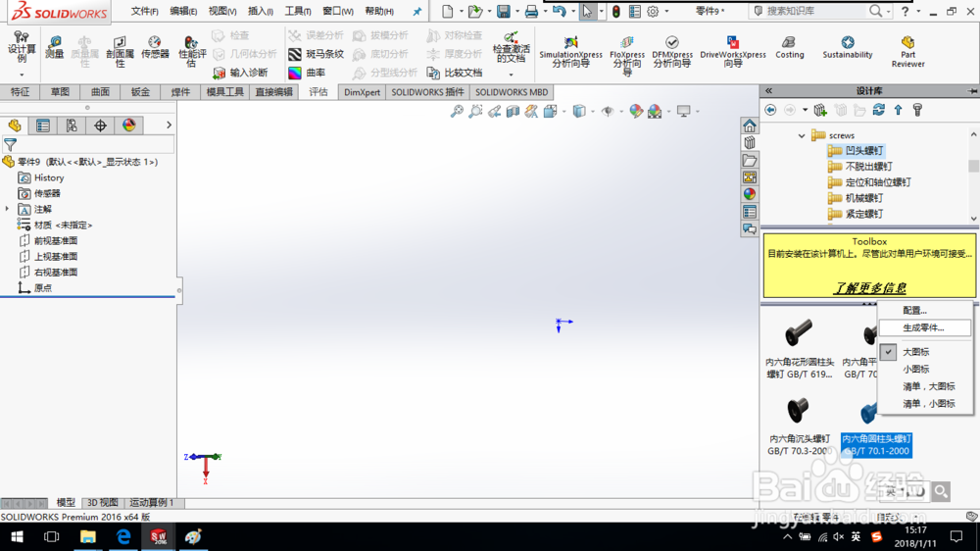The image size is (980, 551).
Task: Switch to the 草图 tab
Action: [60, 92]
